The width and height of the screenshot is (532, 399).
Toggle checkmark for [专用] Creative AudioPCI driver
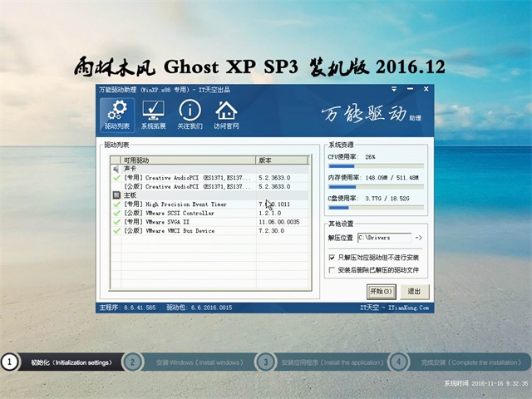click(116, 178)
